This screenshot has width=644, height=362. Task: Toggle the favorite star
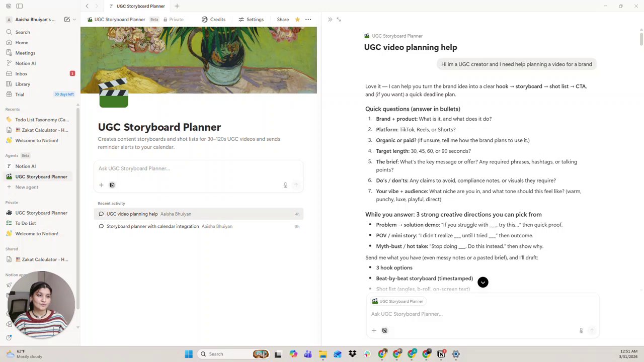297,20
